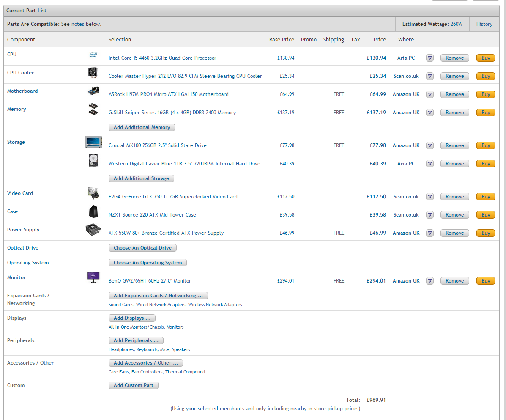This screenshot has width=506, height=420.
Task: Remove the XFX 550W power supply
Action: (455, 233)
